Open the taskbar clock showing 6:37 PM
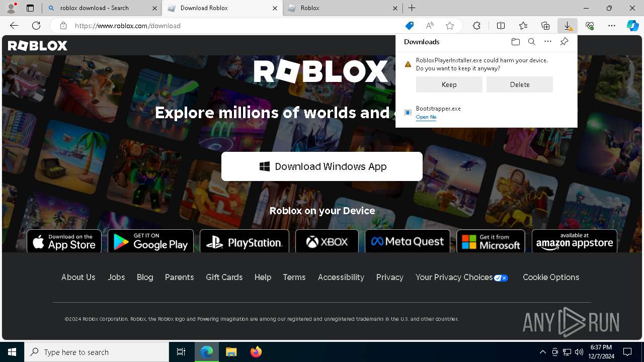This screenshot has width=644, height=362. pos(601,352)
